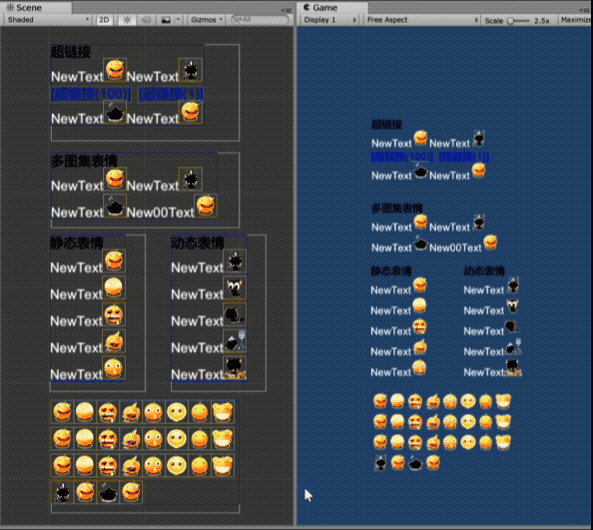Screen dimensions: 593x530
Task: Select black blob sprite in Scene 动态表情 list
Action: tap(235, 314)
